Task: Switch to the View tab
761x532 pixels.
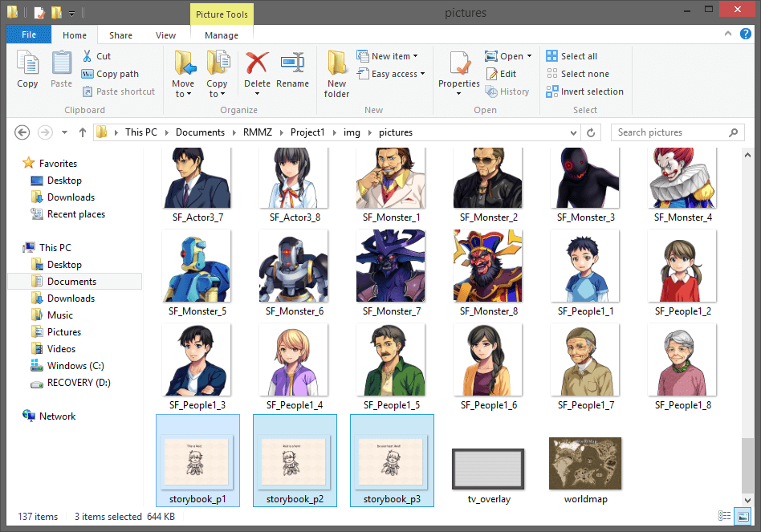Action: point(165,35)
